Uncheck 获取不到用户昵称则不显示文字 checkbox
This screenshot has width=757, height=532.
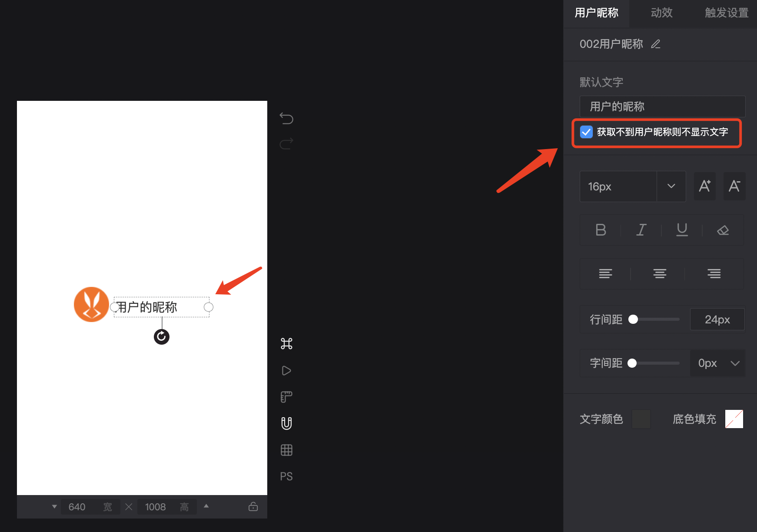586,132
